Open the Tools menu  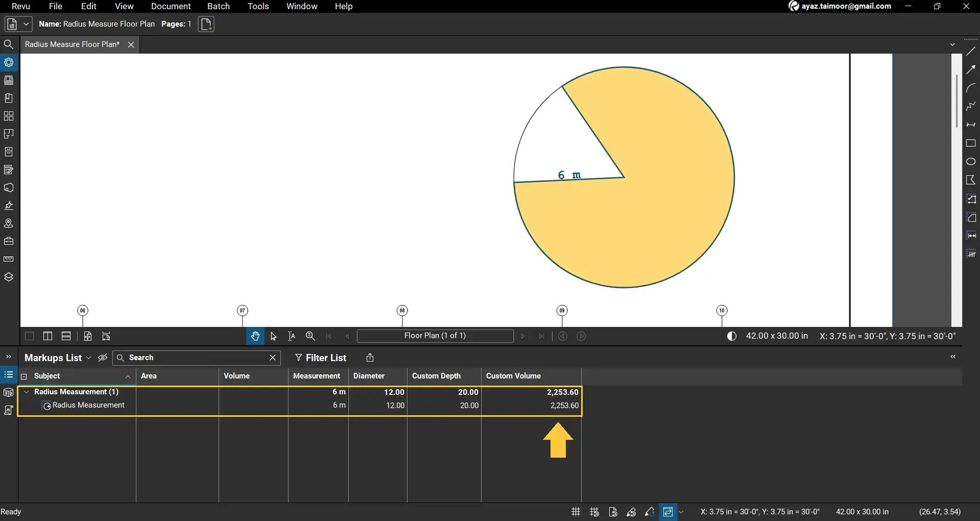pos(257,6)
